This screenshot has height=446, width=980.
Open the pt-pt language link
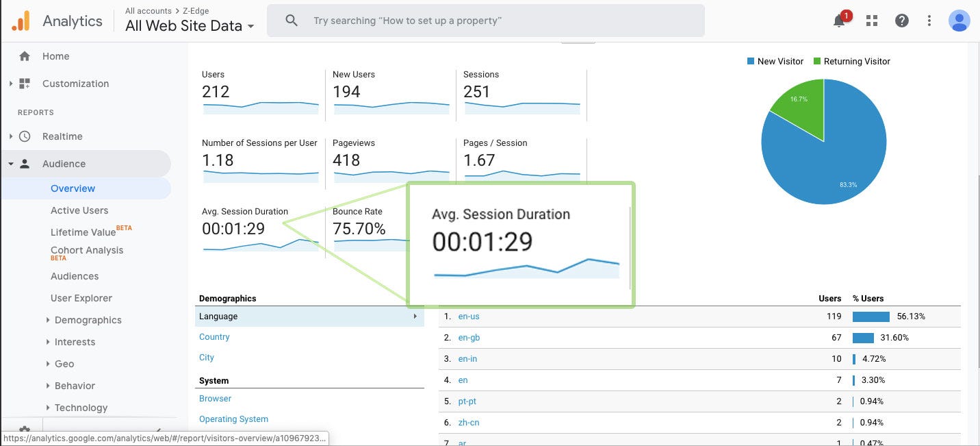click(467, 401)
